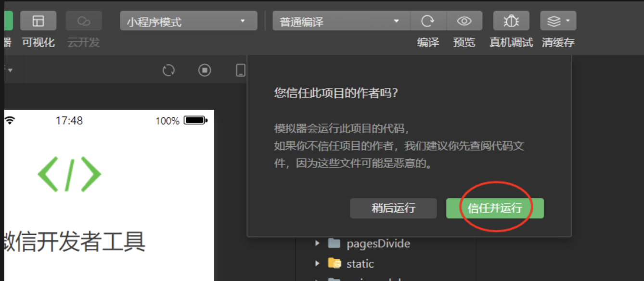Open the 小程序模式 dropdown
Viewport: 644px width, 281px height.
pyautogui.click(x=188, y=21)
